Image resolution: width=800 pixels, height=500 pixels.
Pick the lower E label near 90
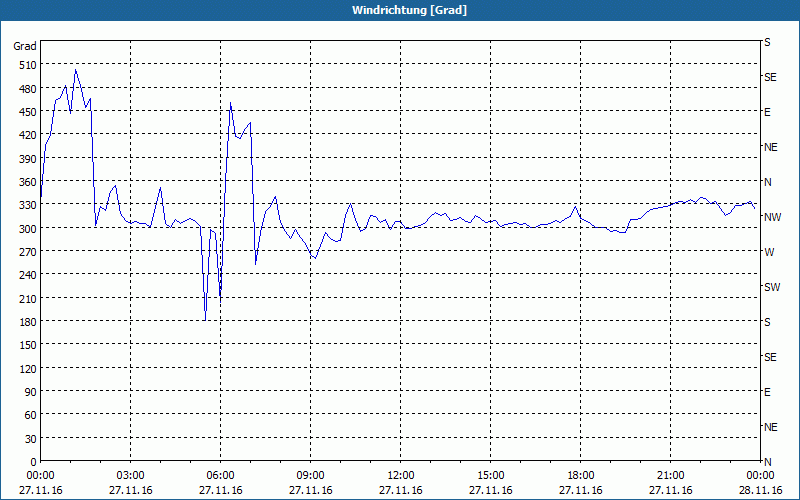[x=767, y=392]
